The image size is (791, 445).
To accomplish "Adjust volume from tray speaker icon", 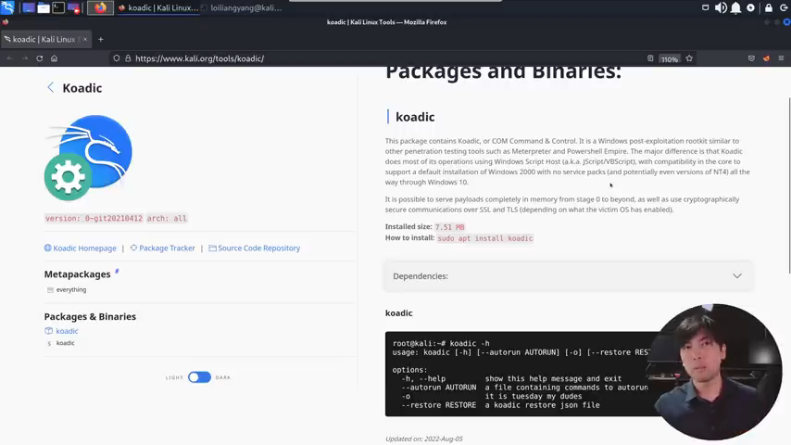I will point(720,8).
